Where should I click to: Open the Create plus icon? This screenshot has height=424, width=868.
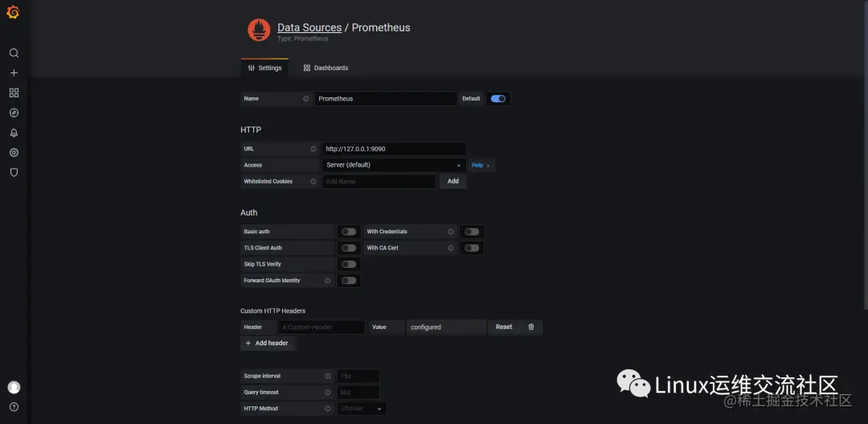point(14,73)
